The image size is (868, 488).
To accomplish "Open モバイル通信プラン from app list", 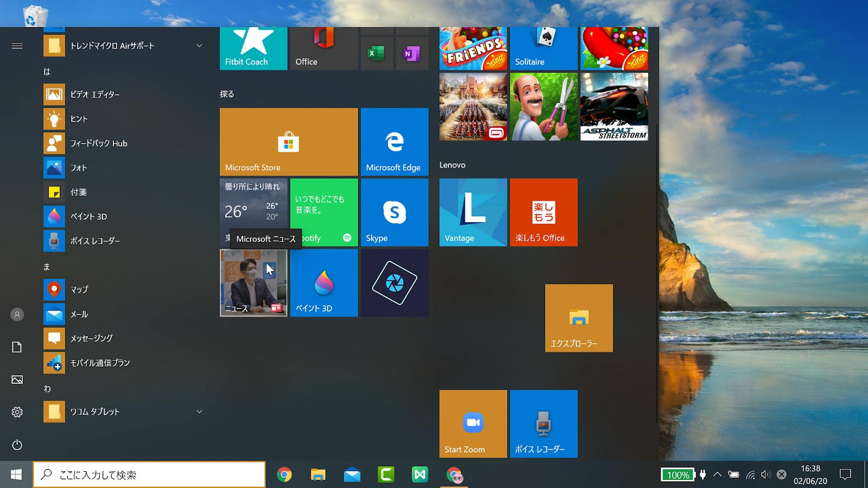I will (x=125, y=363).
